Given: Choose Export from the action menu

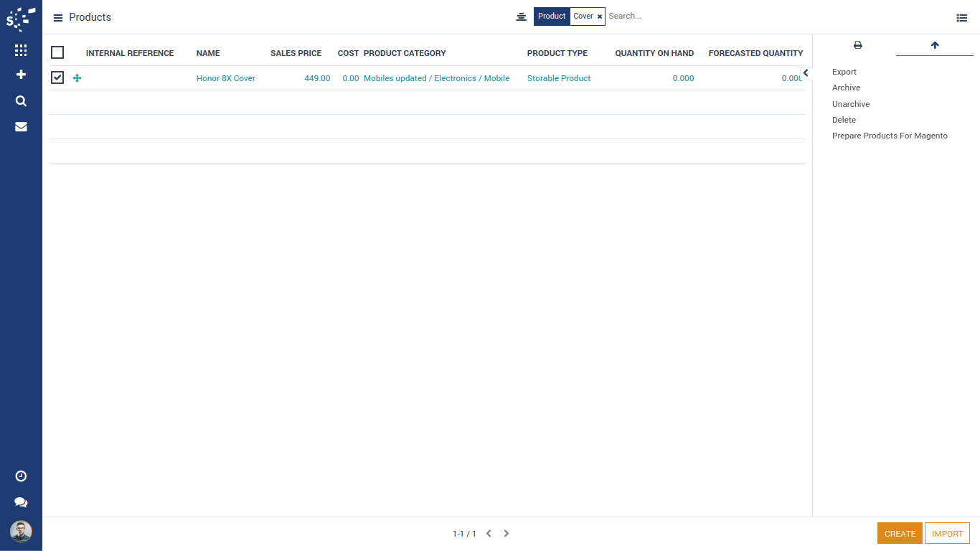Looking at the screenshot, I should click(844, 72).
